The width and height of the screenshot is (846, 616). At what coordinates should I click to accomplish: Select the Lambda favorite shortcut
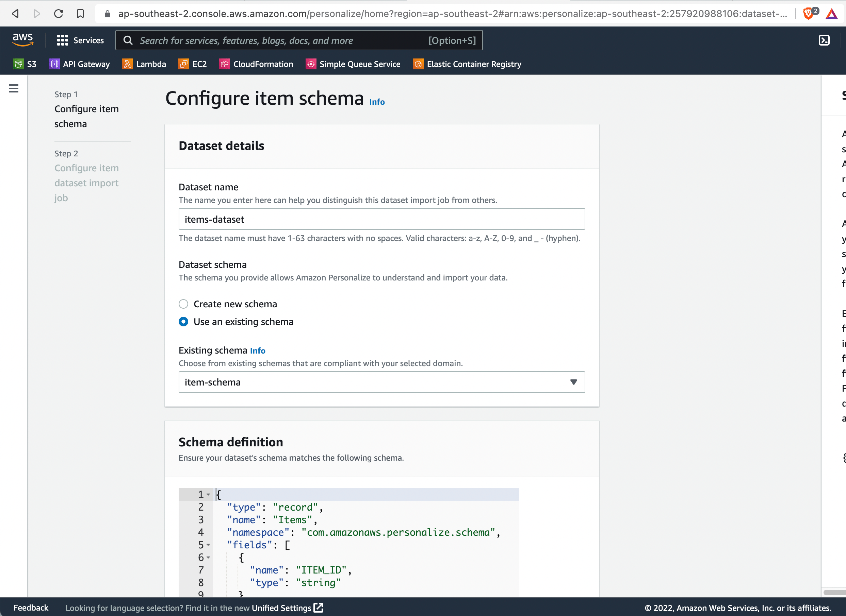144,64
